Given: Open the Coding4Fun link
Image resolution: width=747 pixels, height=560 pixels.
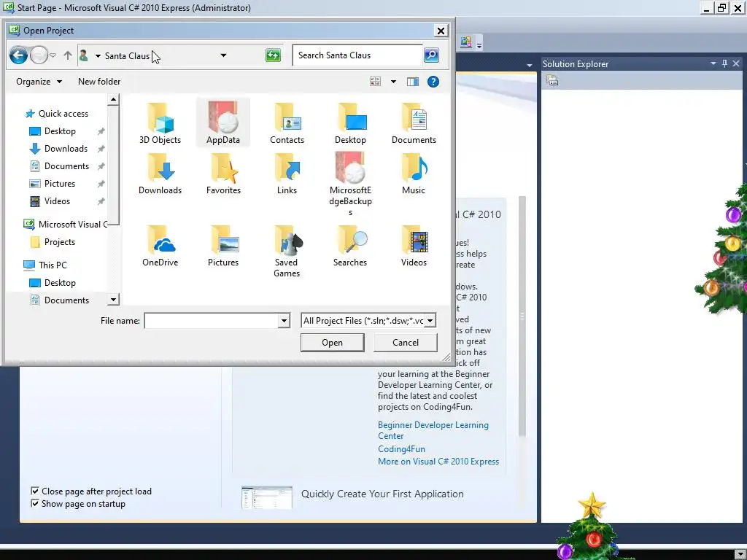Looking at the screenshot, I should click(401, 448).
